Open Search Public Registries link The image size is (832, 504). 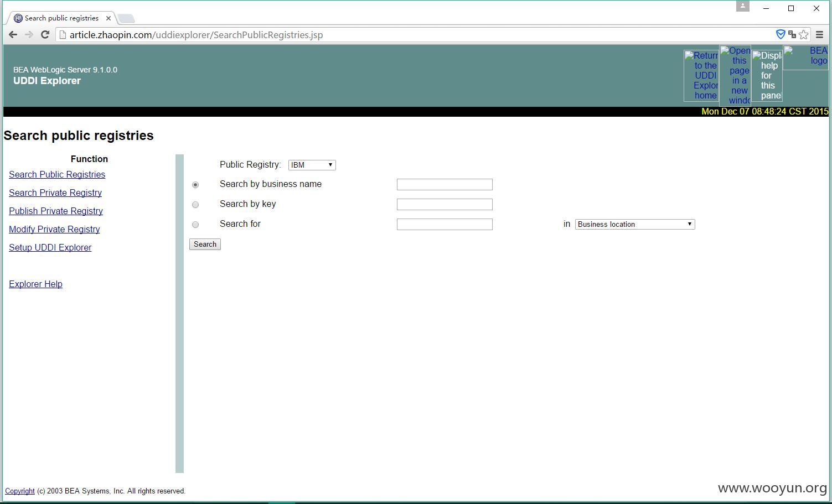point(57,174)
